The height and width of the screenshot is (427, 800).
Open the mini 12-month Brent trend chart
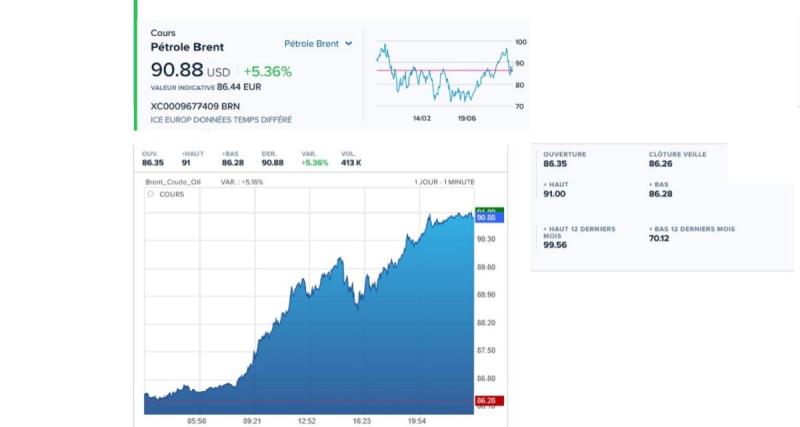(445, 74)
